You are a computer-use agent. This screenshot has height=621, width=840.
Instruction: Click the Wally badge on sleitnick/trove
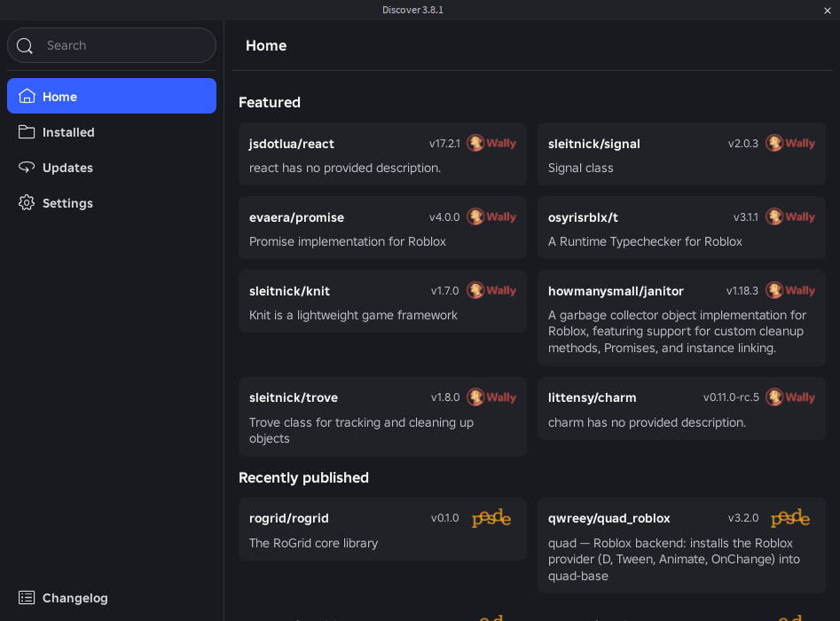[x=491, y=397]
